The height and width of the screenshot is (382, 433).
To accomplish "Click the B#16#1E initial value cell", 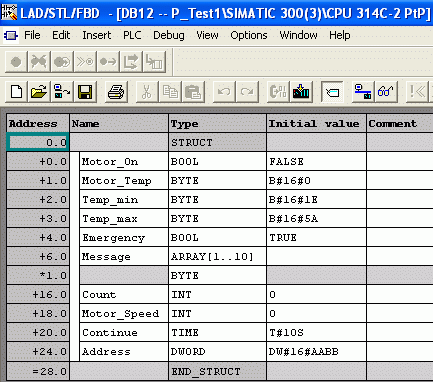I will click(316, 200).
